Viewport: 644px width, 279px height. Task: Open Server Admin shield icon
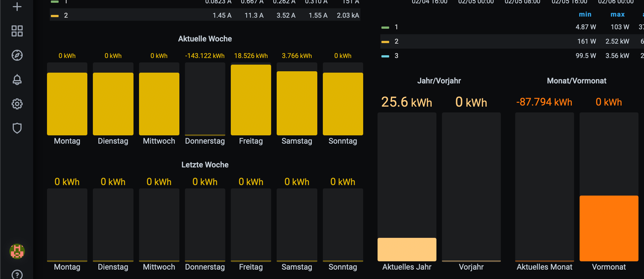coord(17,128)
